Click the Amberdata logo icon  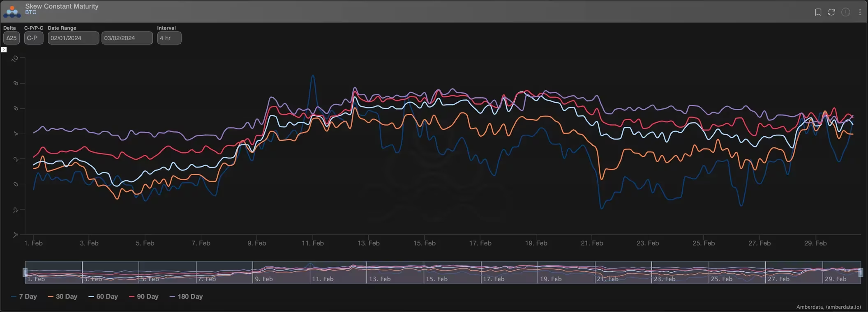coord(12,11)
